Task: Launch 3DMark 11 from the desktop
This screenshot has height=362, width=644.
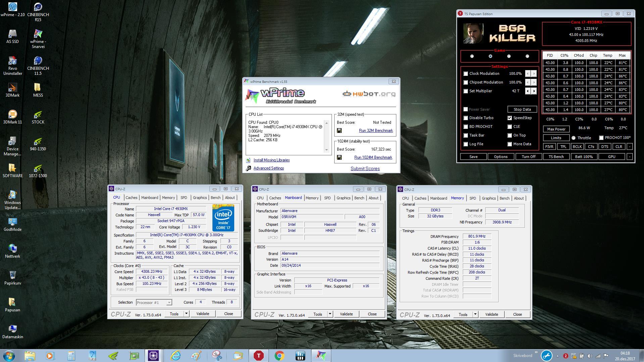Action: pos(13,117)
